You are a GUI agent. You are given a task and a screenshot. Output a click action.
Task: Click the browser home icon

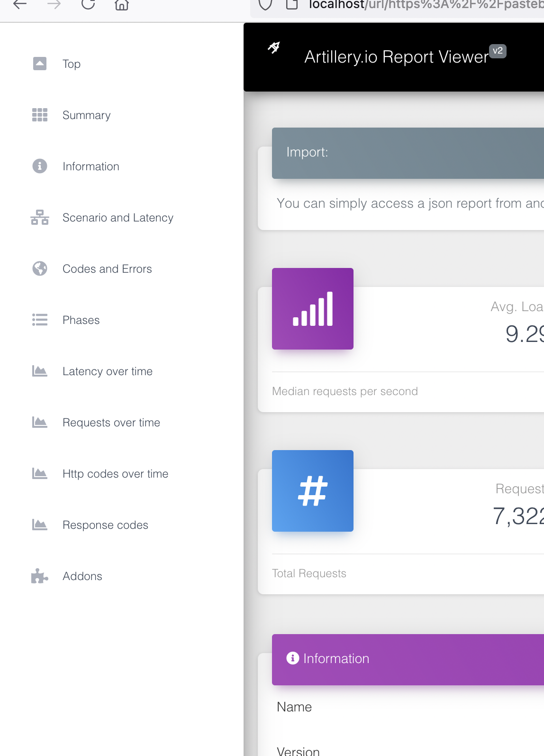122,5
